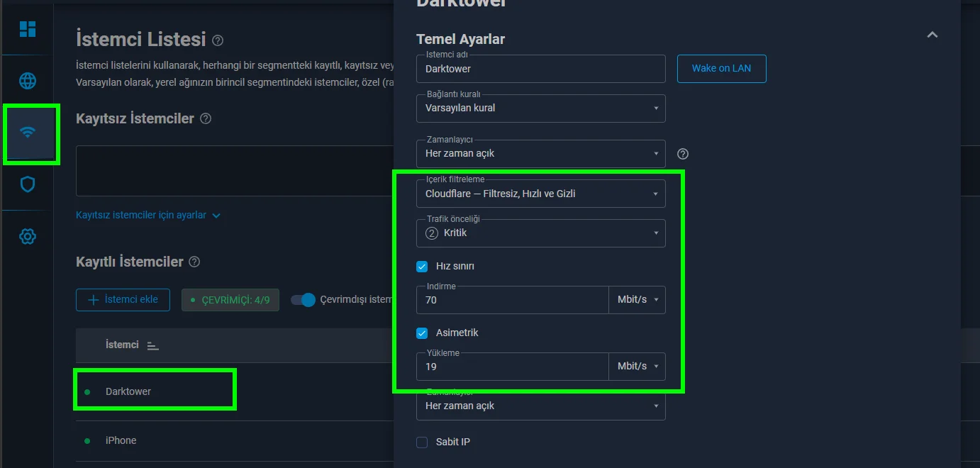Click help icon next to İstemci Listesi
This screenshot has height=468, width=980.
(218, 40)
